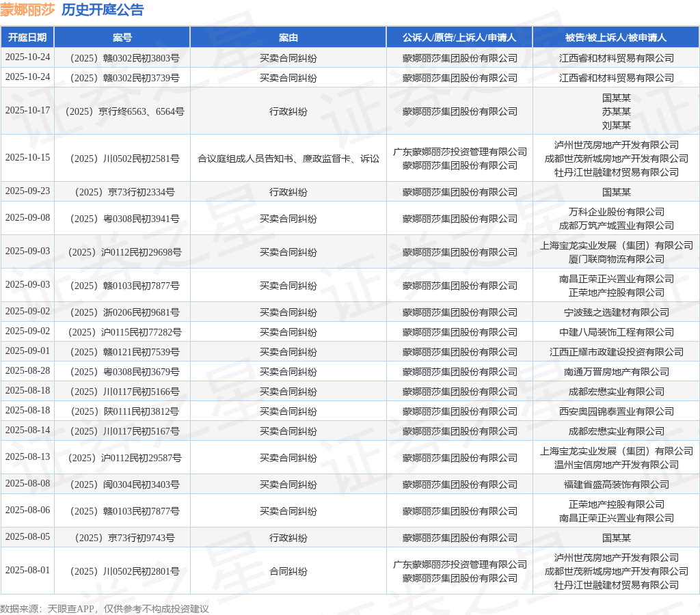
Task: Click the date 2025-09-23
Action: [27, 191]
